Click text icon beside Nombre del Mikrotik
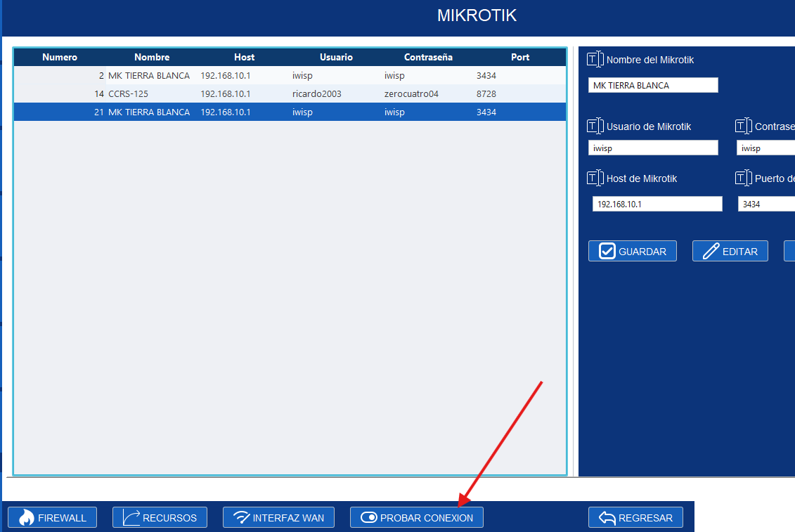This screenshot has height=532, width=795. [595, 59]
